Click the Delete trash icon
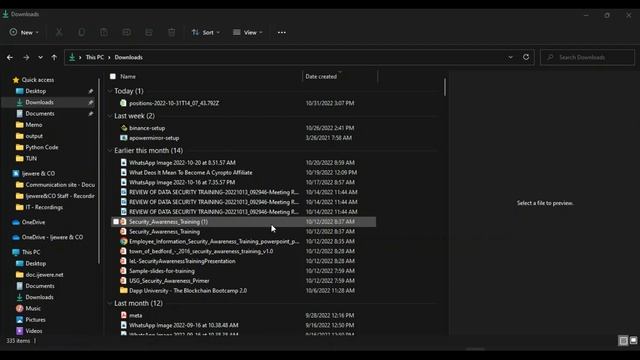Screen dimensions: 640x360 pos(172,33)
